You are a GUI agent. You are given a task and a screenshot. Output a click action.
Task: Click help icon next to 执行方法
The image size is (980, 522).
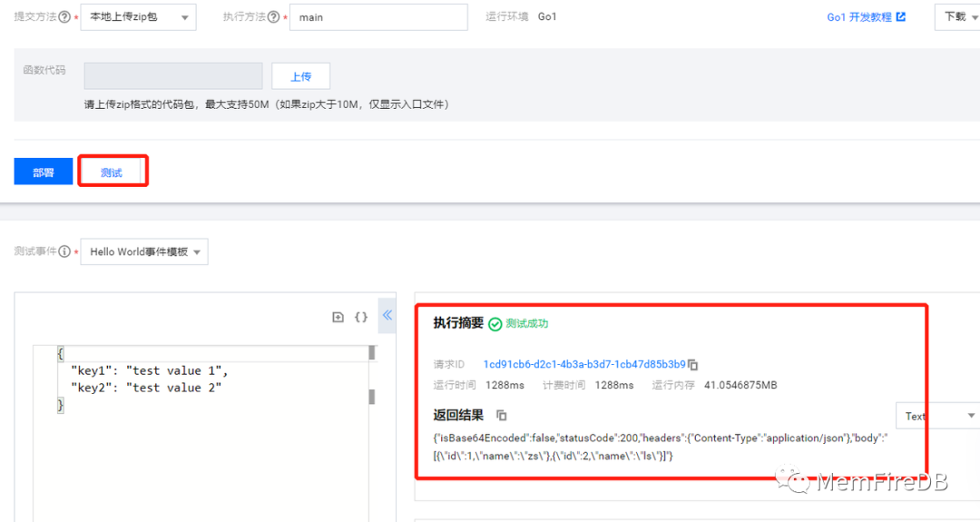pyautogui.click(x=273, y=17)
